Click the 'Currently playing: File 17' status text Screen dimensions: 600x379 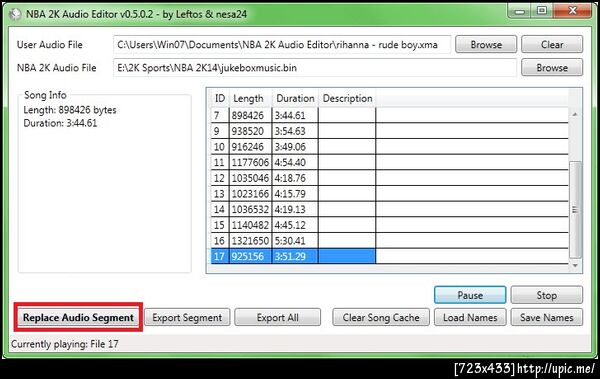65,344
